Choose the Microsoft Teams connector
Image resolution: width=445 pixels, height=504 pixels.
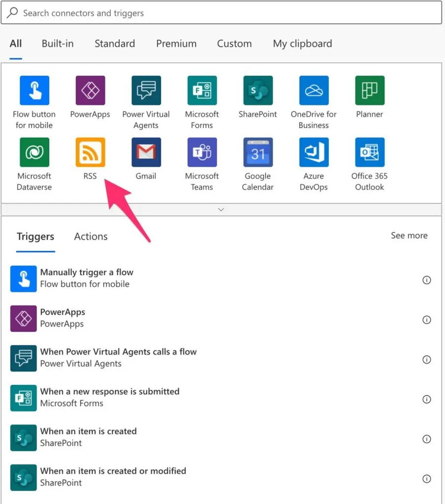[x=202, y=152]
